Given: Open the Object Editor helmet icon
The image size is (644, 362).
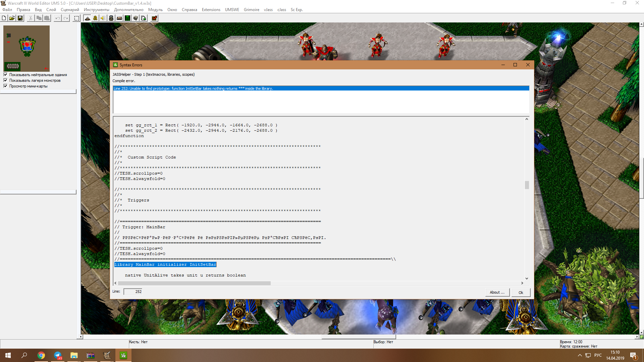Looking at the screenshot, I should coord(111,18).
